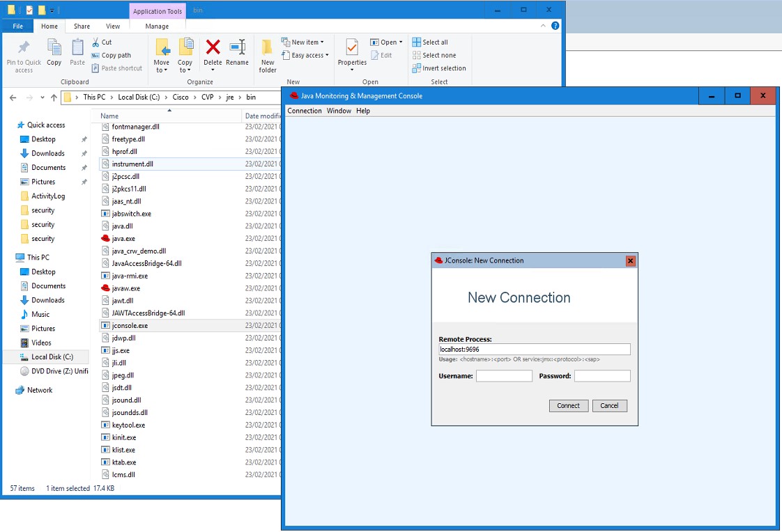Select the jjs.exe file
Image resolution: width=782 pixels, height=532 pixels.
(x=120, y=351)
